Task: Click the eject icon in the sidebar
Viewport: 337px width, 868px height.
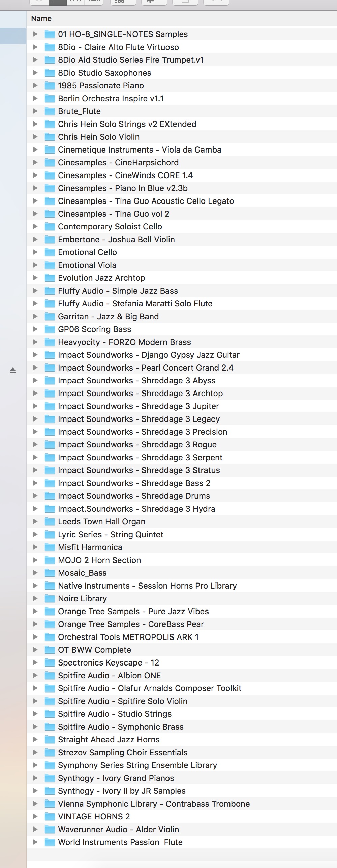Action: tap(13, 371)
